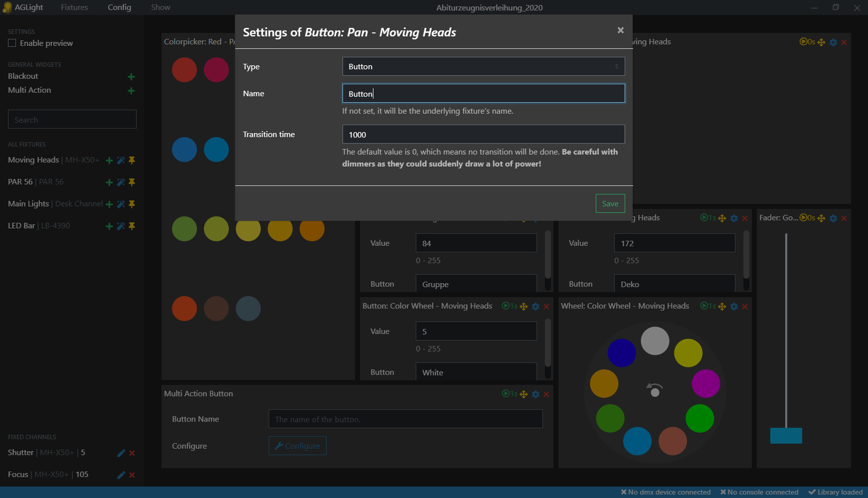Move the Button: Color Wheel widget
This screenshot has width=868, height=498.
pyautogui.click(x=523, y=307)
